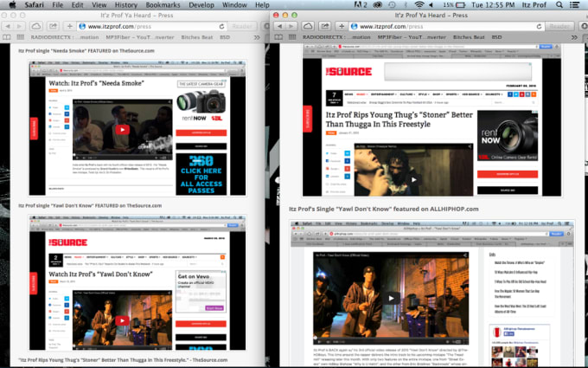Viewport: 588px width, 368px height.
Task: Open RADIODIRECTX bookmark in left window
Action: tap(65, 37)
